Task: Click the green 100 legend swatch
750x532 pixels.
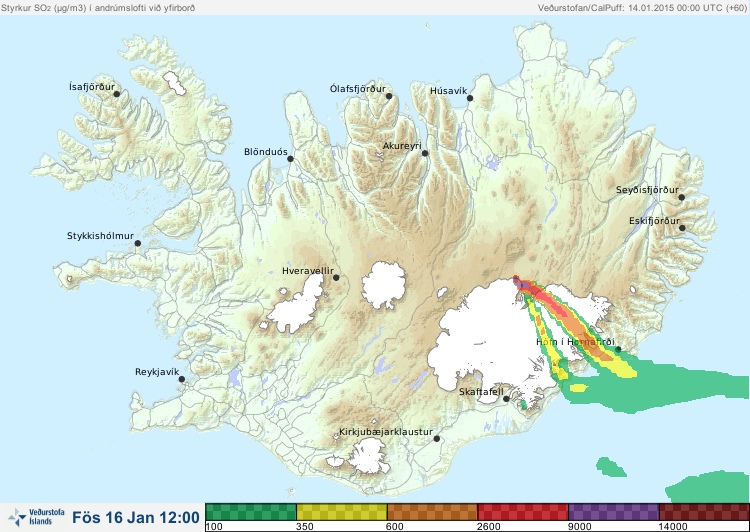Action: click(x=251, y=512)
